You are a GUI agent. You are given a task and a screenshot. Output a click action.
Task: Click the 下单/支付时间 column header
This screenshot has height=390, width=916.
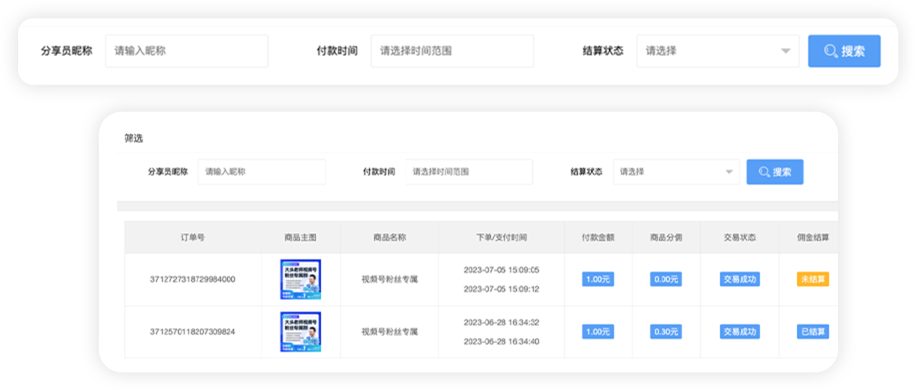(501, 238)
